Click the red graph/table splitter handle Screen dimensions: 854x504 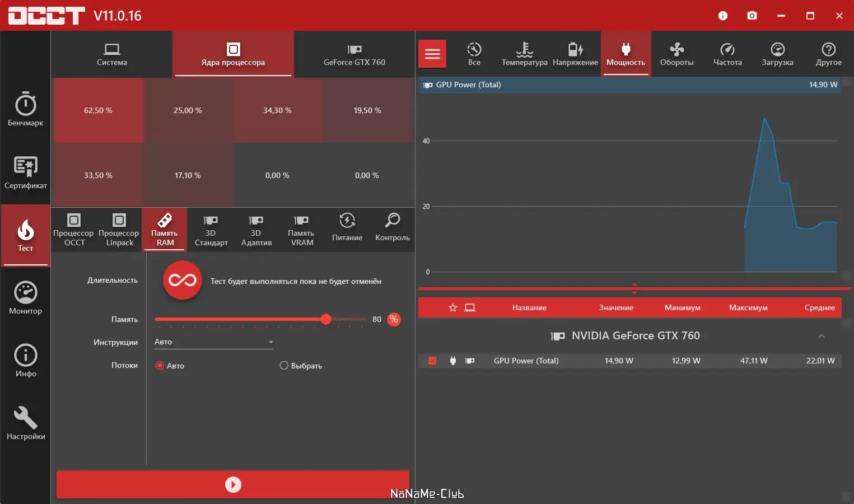click(x=634, y=288)
